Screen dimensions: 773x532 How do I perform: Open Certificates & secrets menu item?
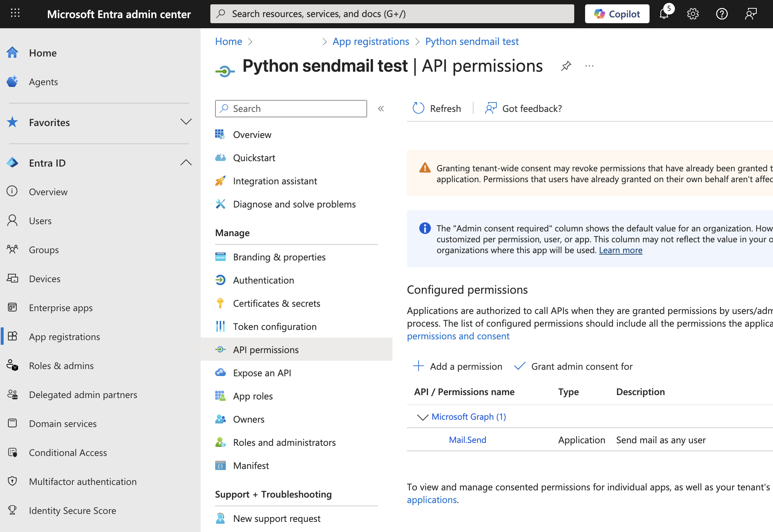277,303
